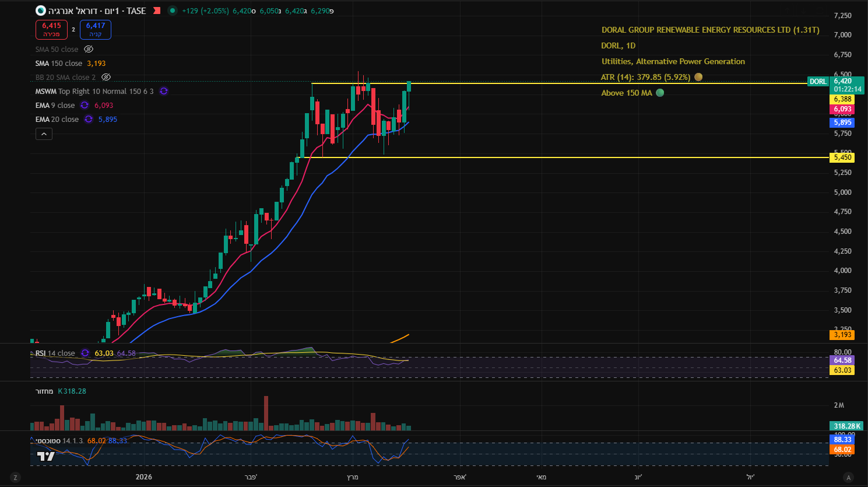Viewport: 868px width, 487px height.
Task: Click the MSWM indicator purple refresh icon
Action: 164,91
